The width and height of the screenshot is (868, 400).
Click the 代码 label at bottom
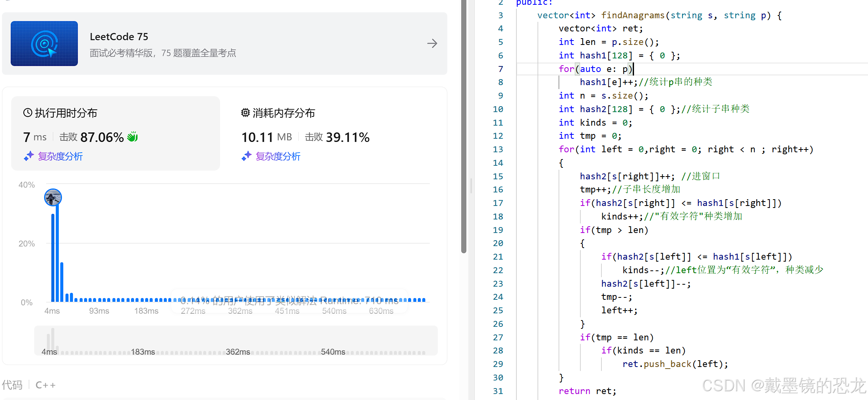[x=12, y=385]
